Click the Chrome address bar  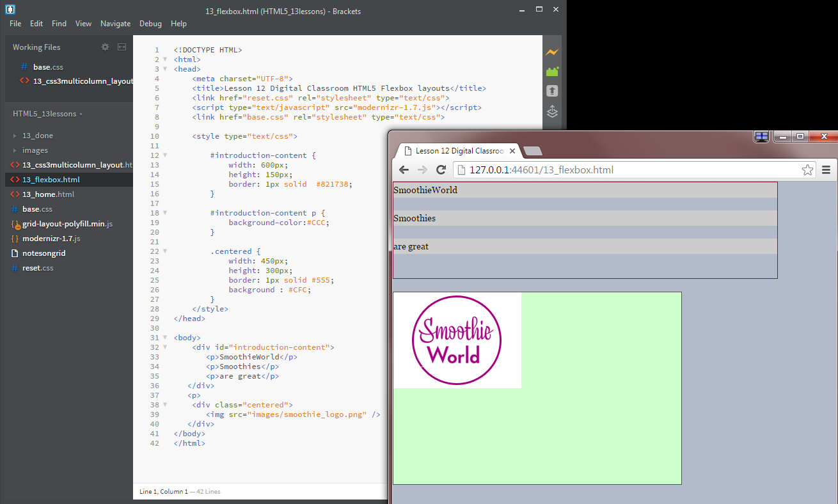pos(627,169)
